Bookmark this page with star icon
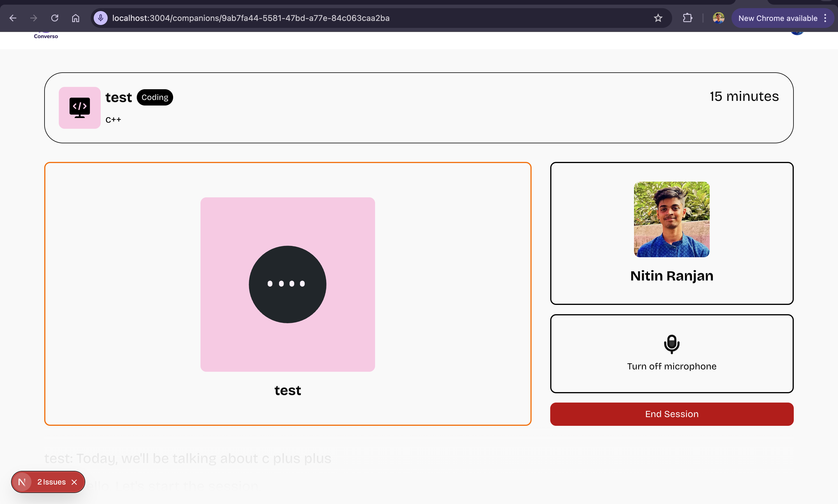Image resolution: width=838 pixels, height=504 pixels. click(658, 18)
